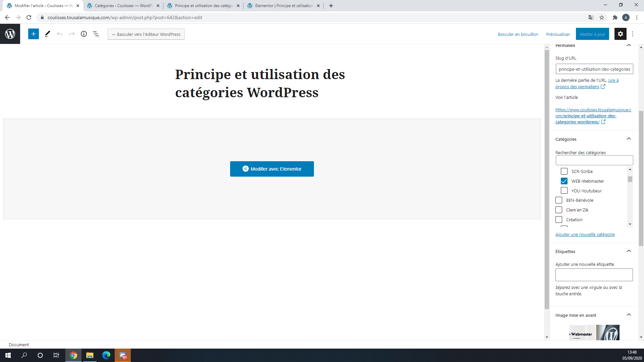644x362 pixels.
Task: Open the block inserter plus button
Action: (x=34, y=34)
